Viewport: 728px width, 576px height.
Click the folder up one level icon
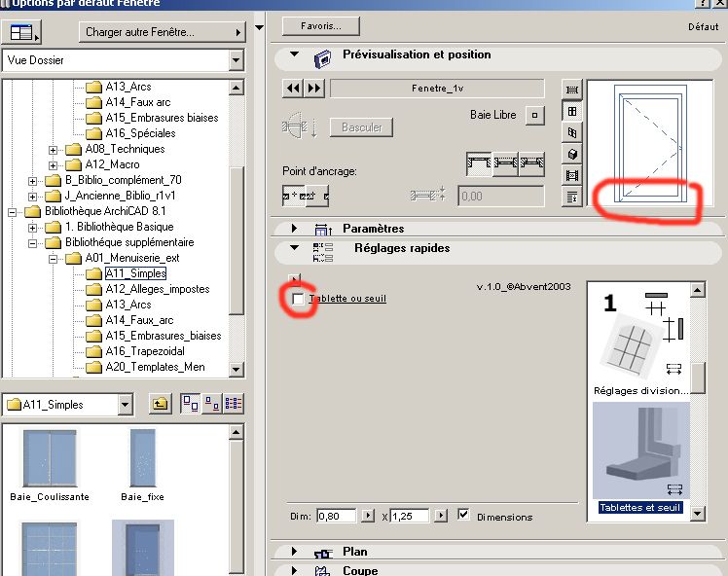tap(161, 404)
